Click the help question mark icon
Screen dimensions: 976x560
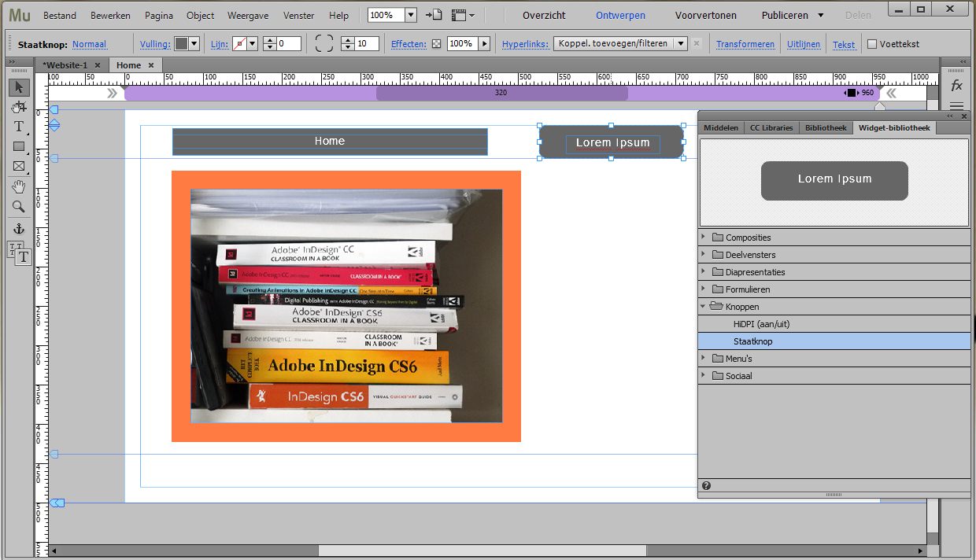706,485
